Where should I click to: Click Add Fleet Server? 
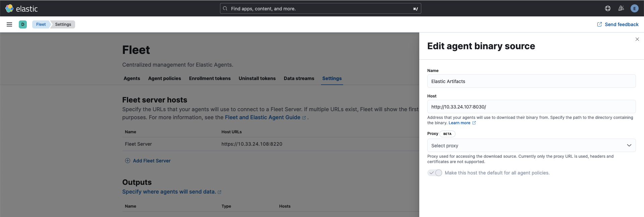tap(148, 161)
